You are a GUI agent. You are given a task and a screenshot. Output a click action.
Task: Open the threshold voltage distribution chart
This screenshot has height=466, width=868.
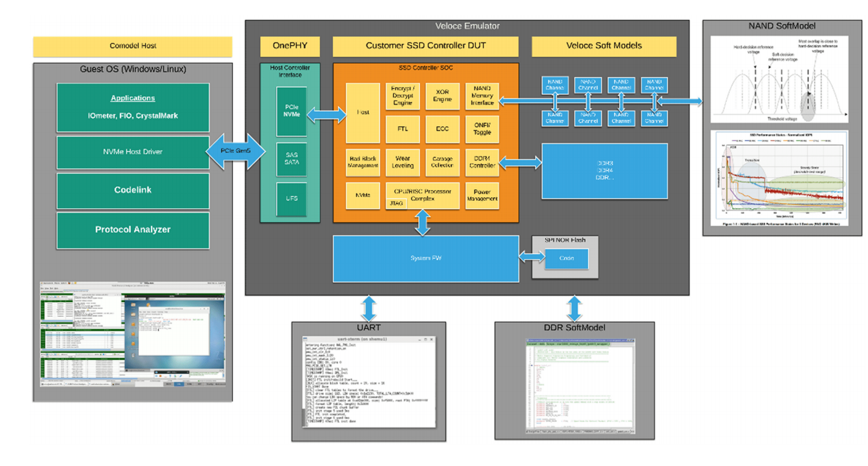pyautogui.click(x=779, y=80)
